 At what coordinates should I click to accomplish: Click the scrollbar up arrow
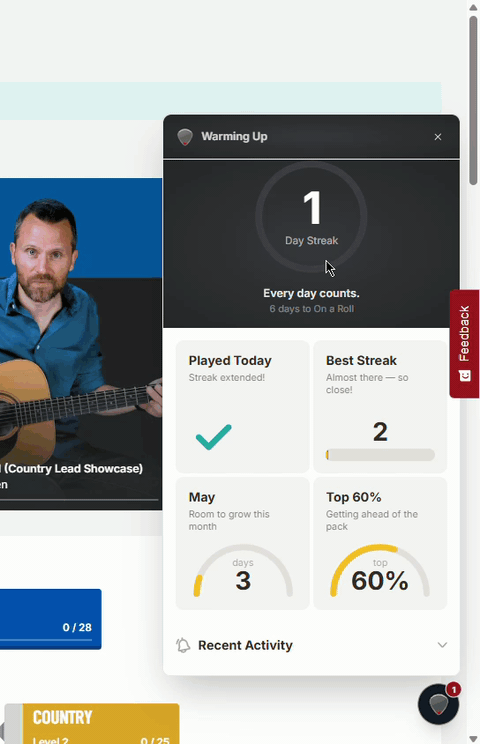[x=473, y=7]
